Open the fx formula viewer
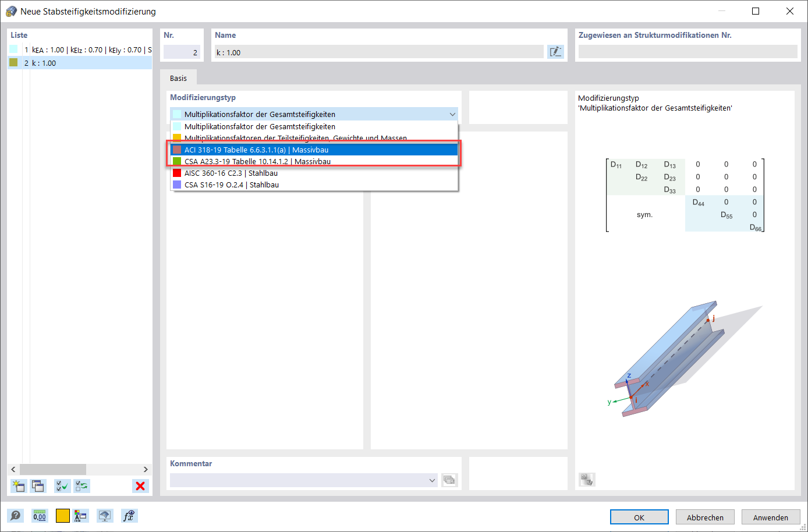The width and height of the screenshot is (808, 532). click(129, 516)
